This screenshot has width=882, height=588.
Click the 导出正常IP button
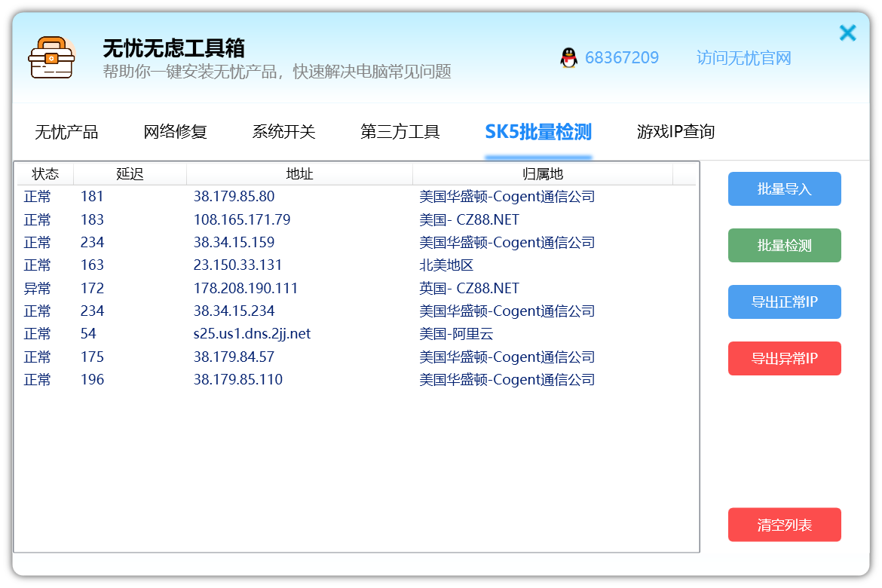[x=784, y=302]
